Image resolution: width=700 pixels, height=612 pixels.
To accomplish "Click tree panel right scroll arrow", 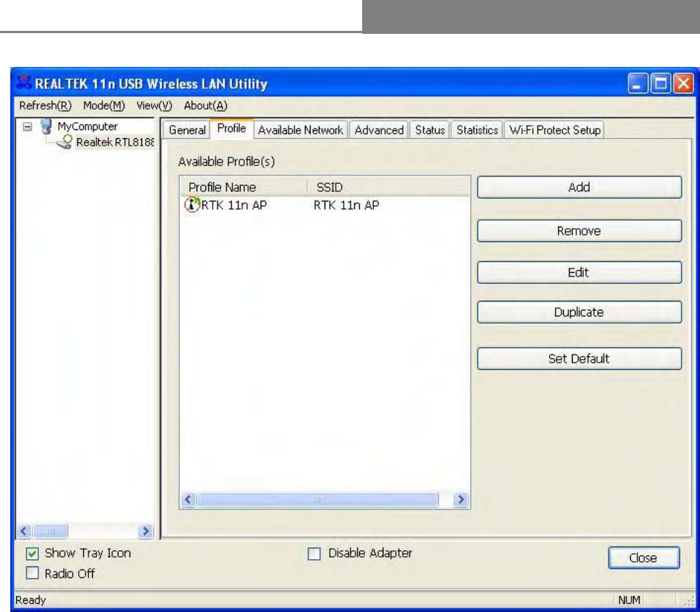I will tap(145, 531).
